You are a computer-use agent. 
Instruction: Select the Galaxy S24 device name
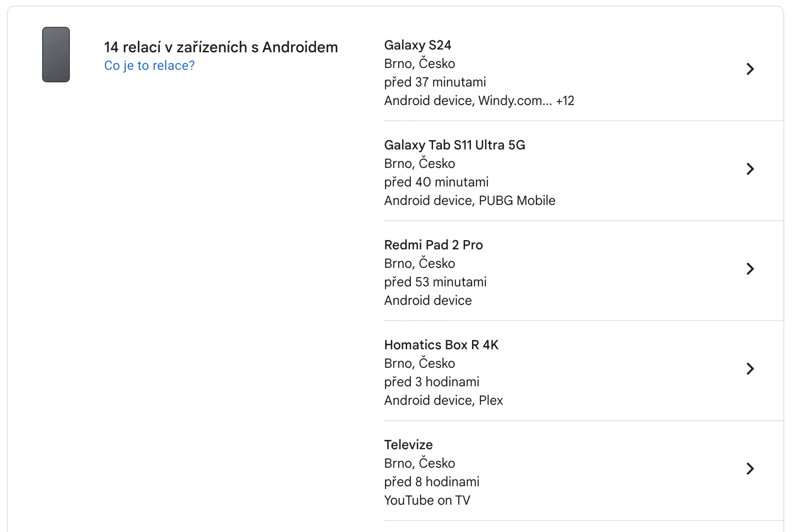coord(417,45)
